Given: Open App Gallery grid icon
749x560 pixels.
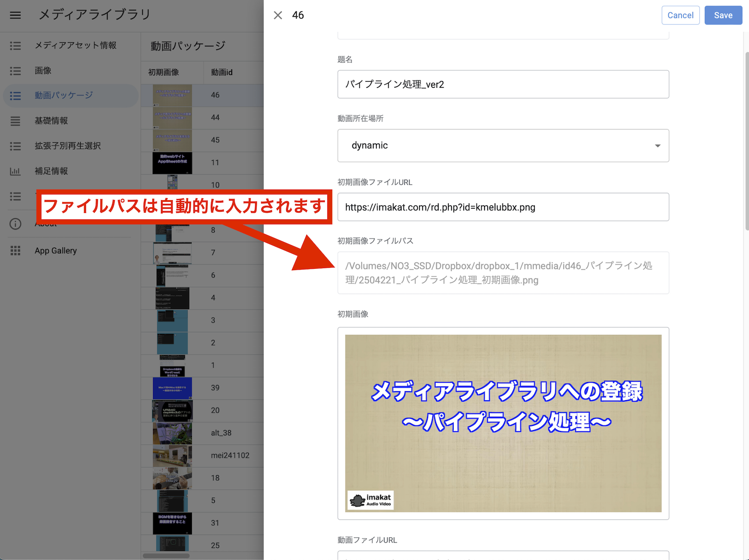Looking at the screenshot, I should (x=15, y=251).
